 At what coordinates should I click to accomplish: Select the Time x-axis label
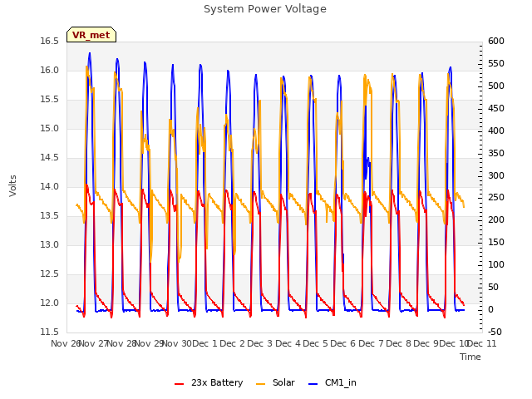(x=470, y=357)
